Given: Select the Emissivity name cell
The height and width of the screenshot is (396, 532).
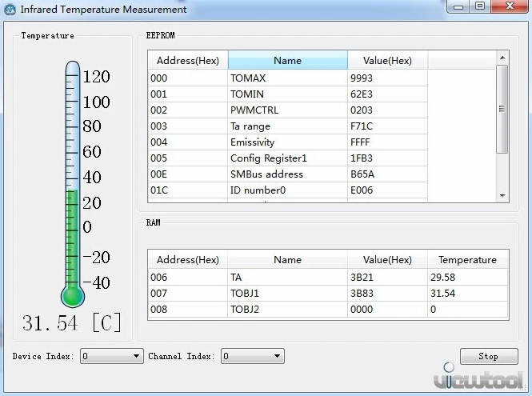Looking at the screenshot, I should coord(288,142).
